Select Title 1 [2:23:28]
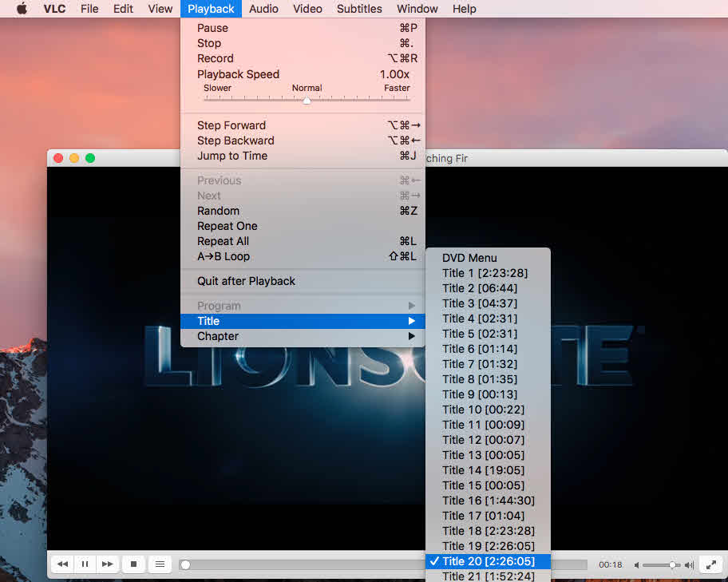728x582 pixels. pos(488,273)
